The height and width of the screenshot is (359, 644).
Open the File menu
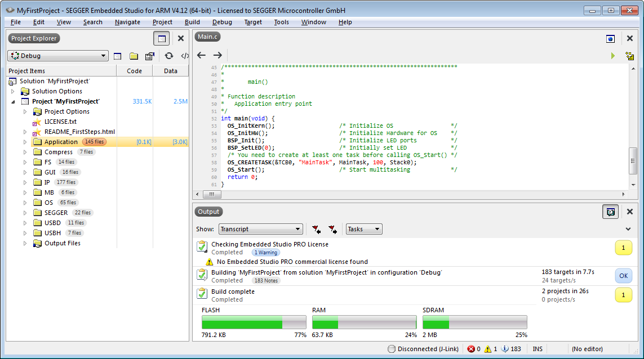(16, 22)
